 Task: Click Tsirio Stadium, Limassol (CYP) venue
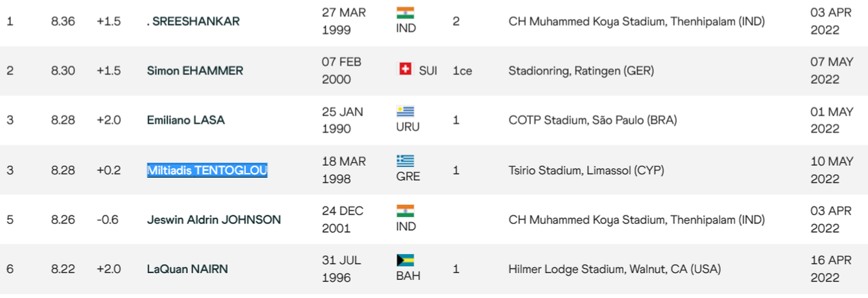coord(586,170)
